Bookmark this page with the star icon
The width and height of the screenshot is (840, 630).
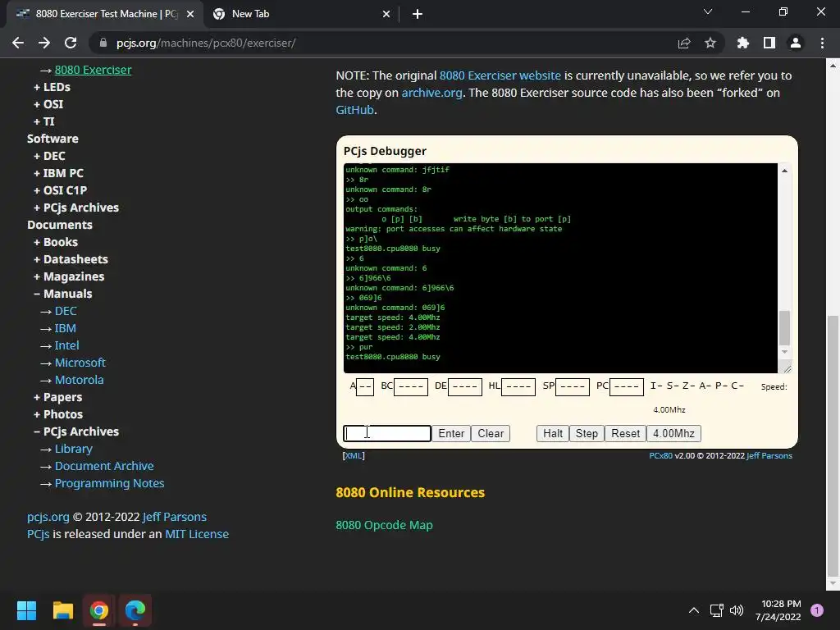[710, 43]
